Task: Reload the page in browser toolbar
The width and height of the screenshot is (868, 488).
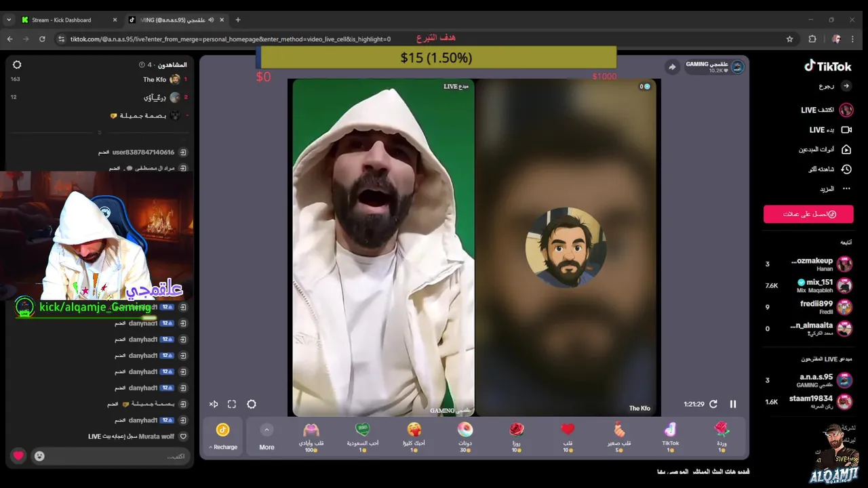Action: coord(42,39)
